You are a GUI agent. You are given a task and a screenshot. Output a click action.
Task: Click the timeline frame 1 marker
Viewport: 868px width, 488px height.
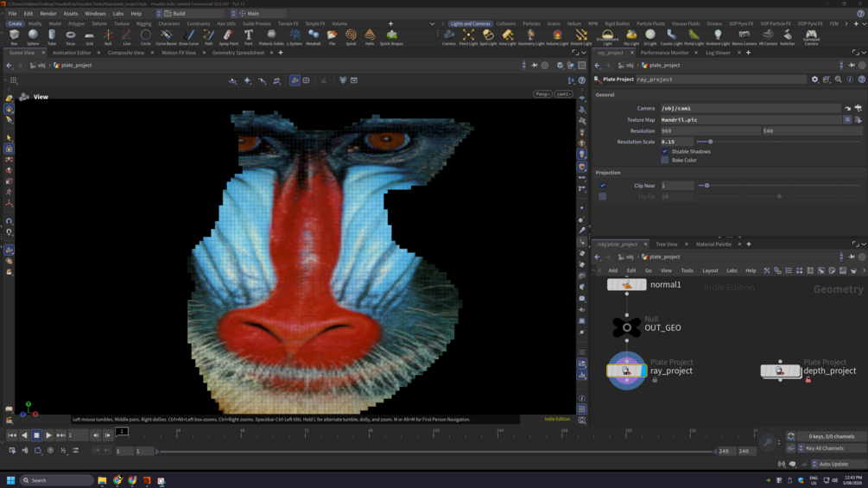coord(122,431)
